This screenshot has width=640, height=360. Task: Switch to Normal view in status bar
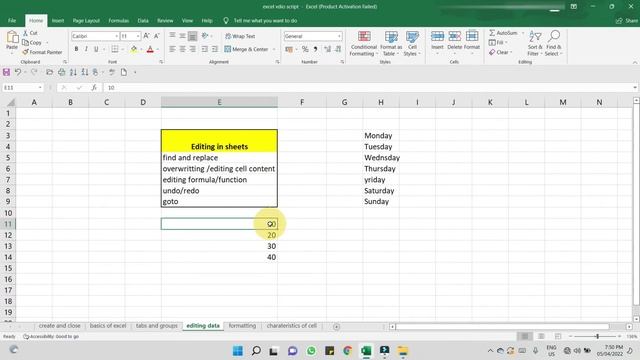click(x=524, y=336)
